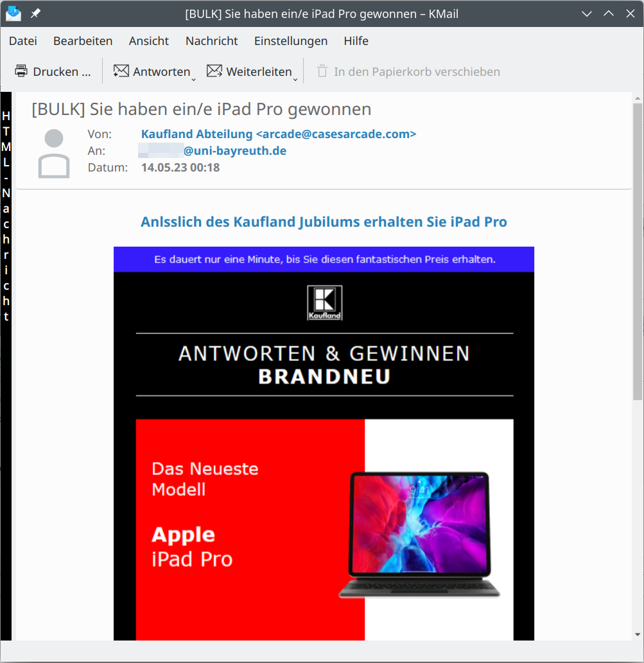Viewport: 644px width, 663px height.
Task: Click the Anlsslich des Kaufland Jubilums headline link
Action: coord(324,222)
